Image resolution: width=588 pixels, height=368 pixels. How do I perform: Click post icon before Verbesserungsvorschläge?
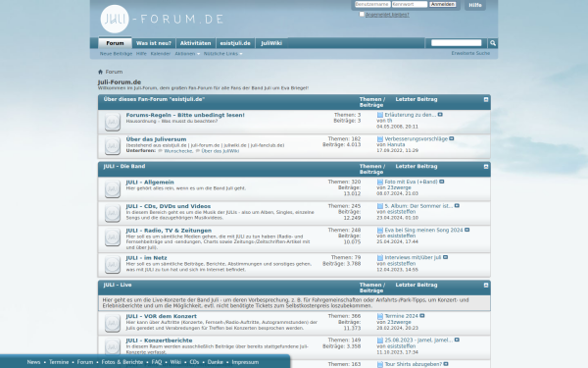tap(380, 139)
